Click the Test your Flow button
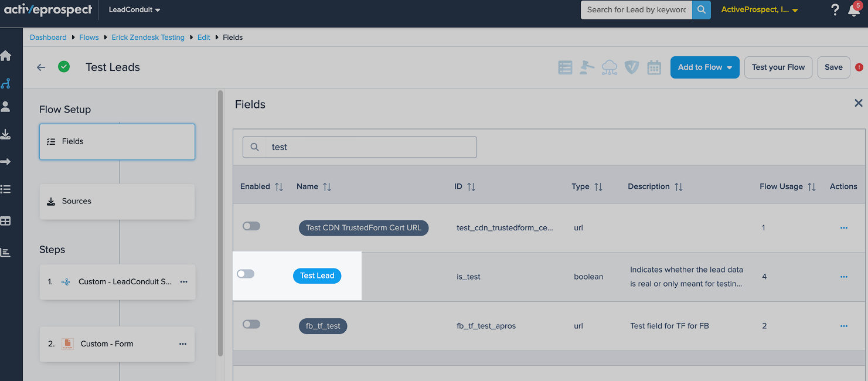The width and height of the screenshot is (868, 381). [x=778, y=67]
